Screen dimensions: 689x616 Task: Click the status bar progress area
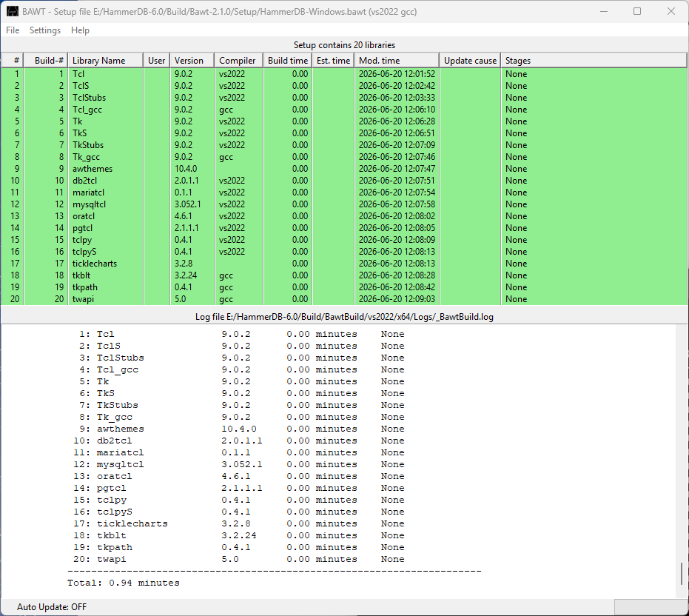651,607
